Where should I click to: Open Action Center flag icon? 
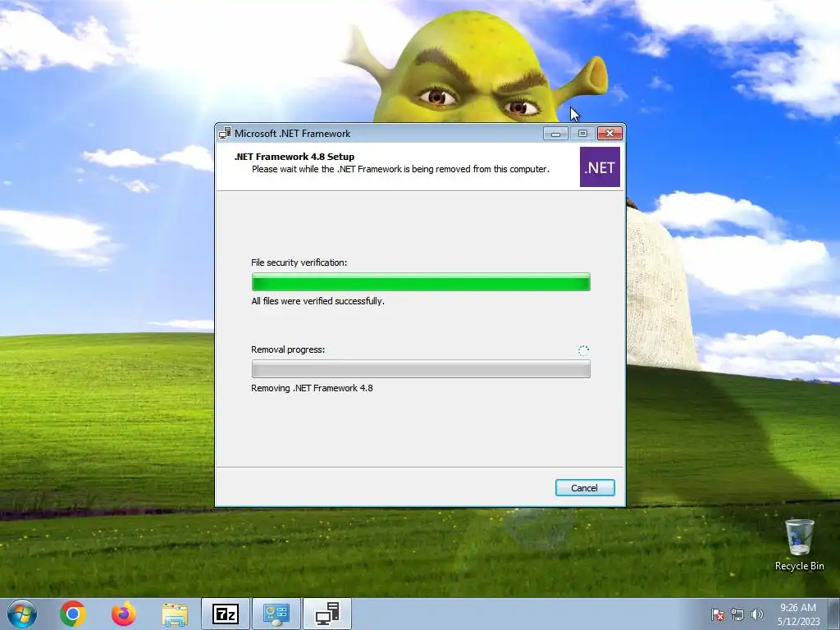[718, 614]
